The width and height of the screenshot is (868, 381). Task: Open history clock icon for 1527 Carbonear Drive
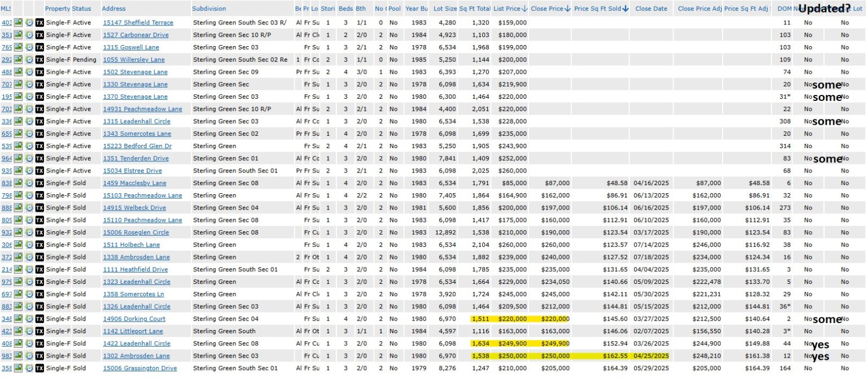pos(29,35)
